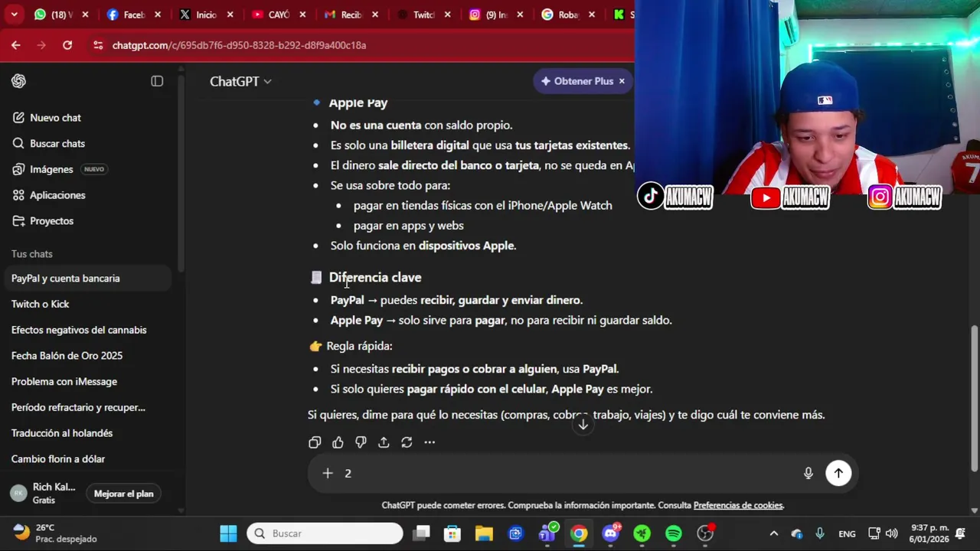Share the response with the share icon
This screenshot has height=551, width=980.
click(x=384, y=442)
